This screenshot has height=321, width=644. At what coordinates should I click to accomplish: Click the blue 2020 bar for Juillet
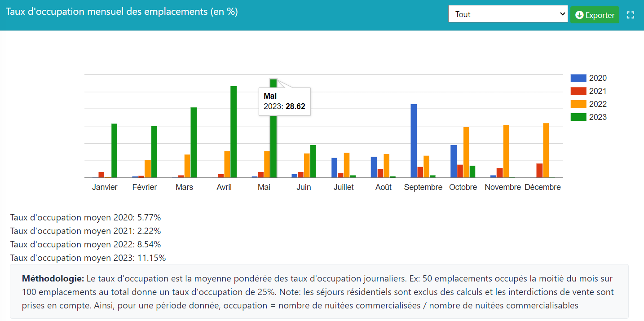pyautogui.click(x=334, y=168)
